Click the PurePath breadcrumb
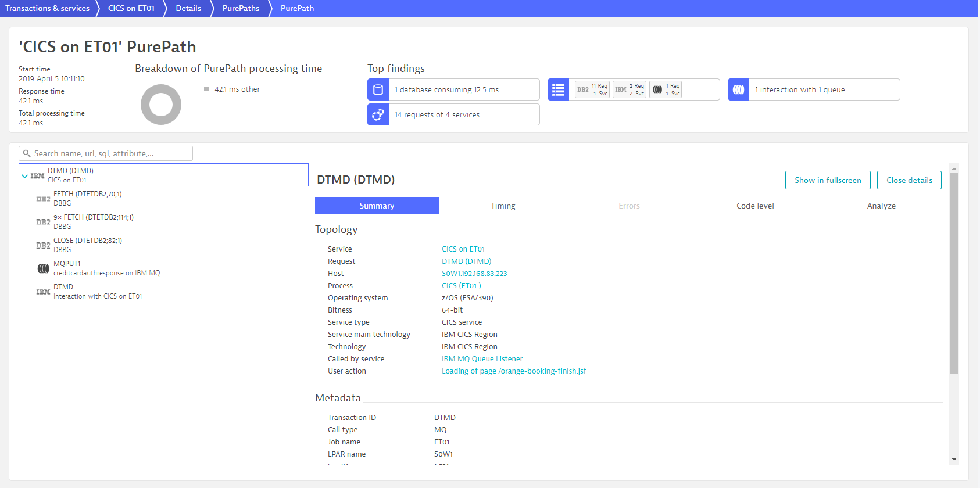This screenshot has height=488, width=980. [x=297, y=8]
